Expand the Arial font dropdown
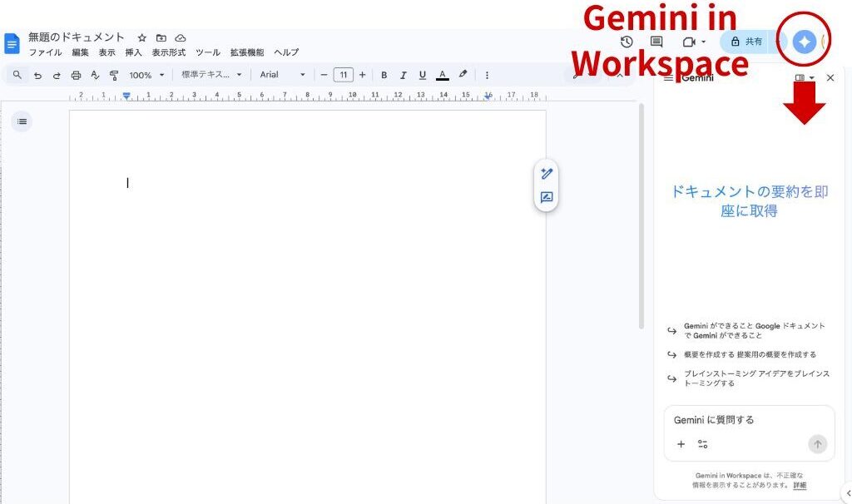 (282, 75)
